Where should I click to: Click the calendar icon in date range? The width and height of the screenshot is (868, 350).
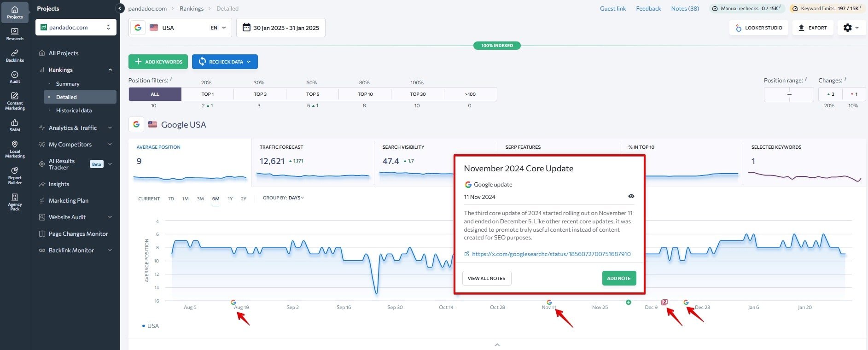[246, 28]
